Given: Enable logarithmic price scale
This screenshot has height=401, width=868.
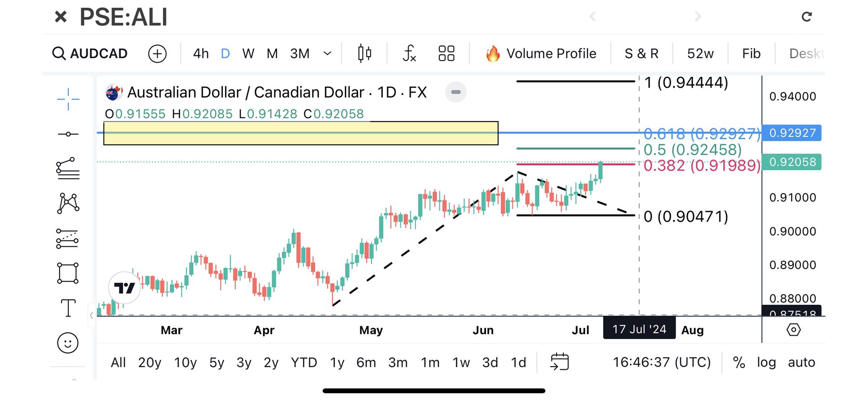Looking at the screenshot, I should (766, 362).
